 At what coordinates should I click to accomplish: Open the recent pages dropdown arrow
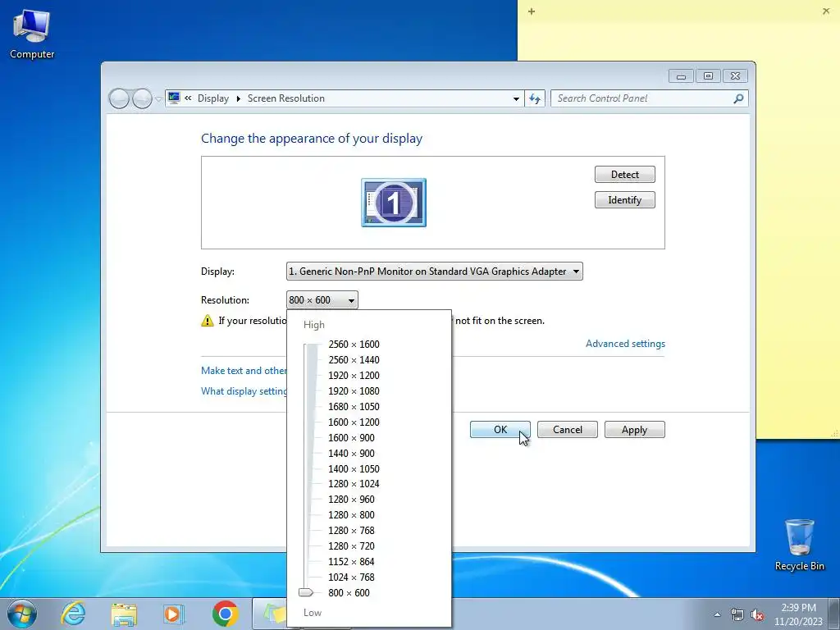158,99
